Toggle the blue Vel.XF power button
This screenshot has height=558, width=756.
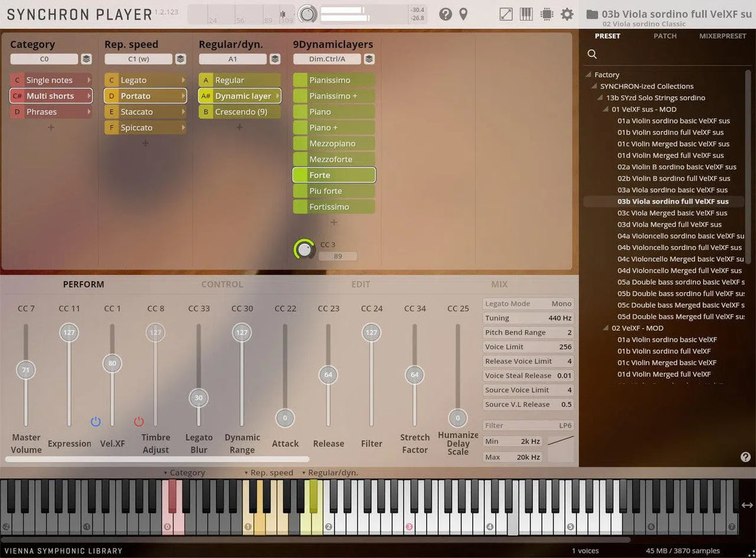click(96, 421)
